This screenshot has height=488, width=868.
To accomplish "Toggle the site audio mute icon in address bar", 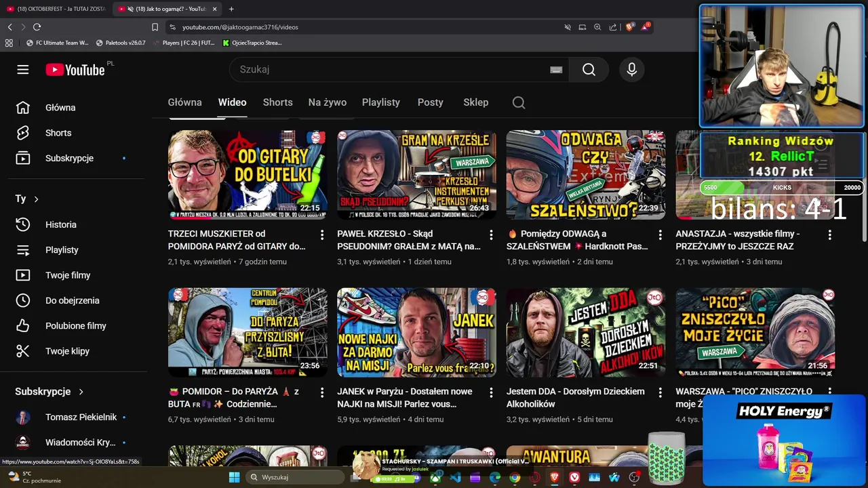I will [568, 27].
